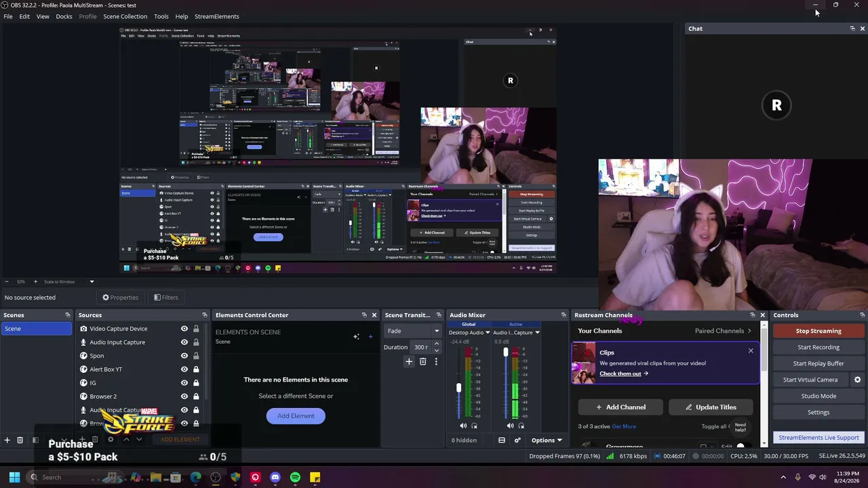Toggle Desktop Audio monitoring headphone icon
The height and width of the screenshot is (488, 868).
coord(474,426)
